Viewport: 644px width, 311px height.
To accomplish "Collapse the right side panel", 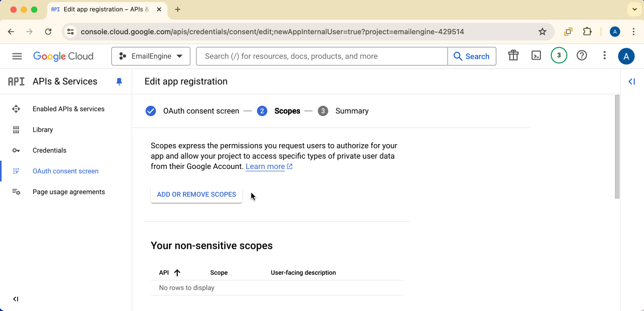I will click(x=632, y=81).
